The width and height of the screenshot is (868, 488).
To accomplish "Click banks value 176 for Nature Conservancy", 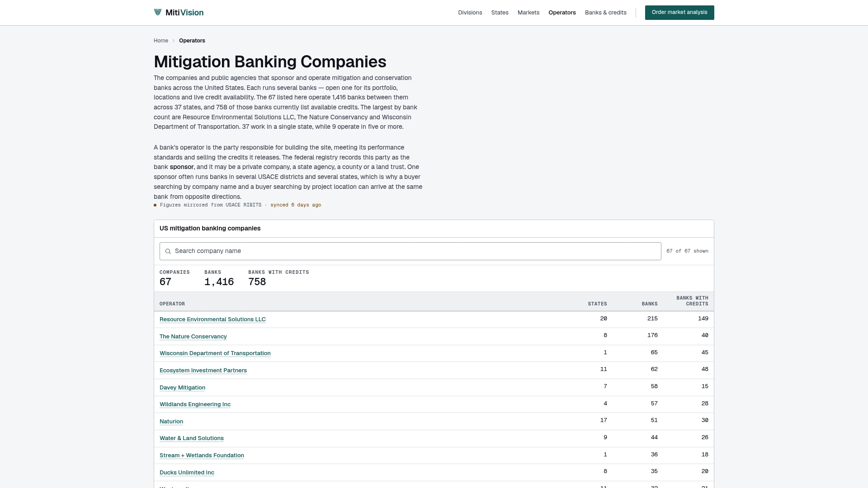I will [652, 335].
